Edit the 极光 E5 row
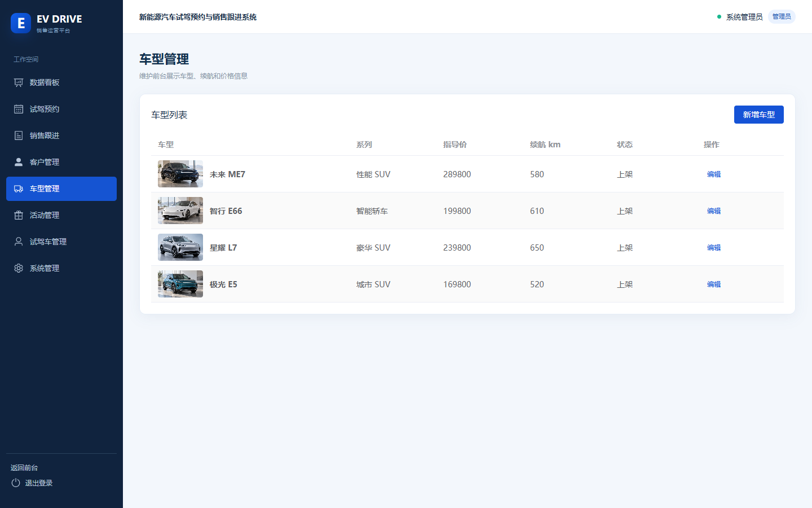The height and width of the screenshot is (508, 812). (714, 284)
